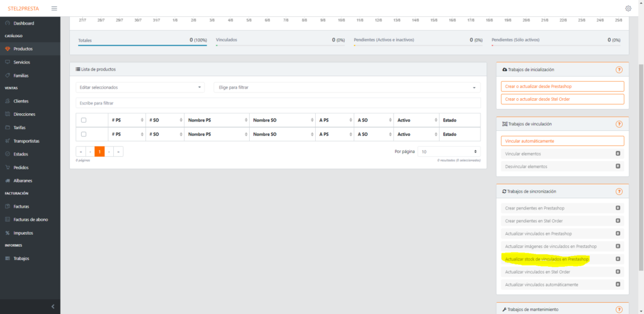Image resolution: width=644 pixels, height=314 pixels.
Task: Tick the select-all checkbox in table header
Action: click(84, 120)
